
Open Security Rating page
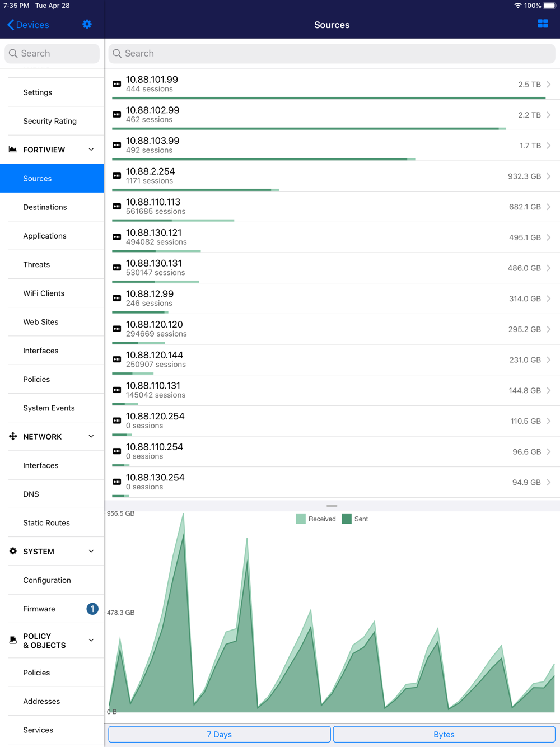(x=52, y=121)
